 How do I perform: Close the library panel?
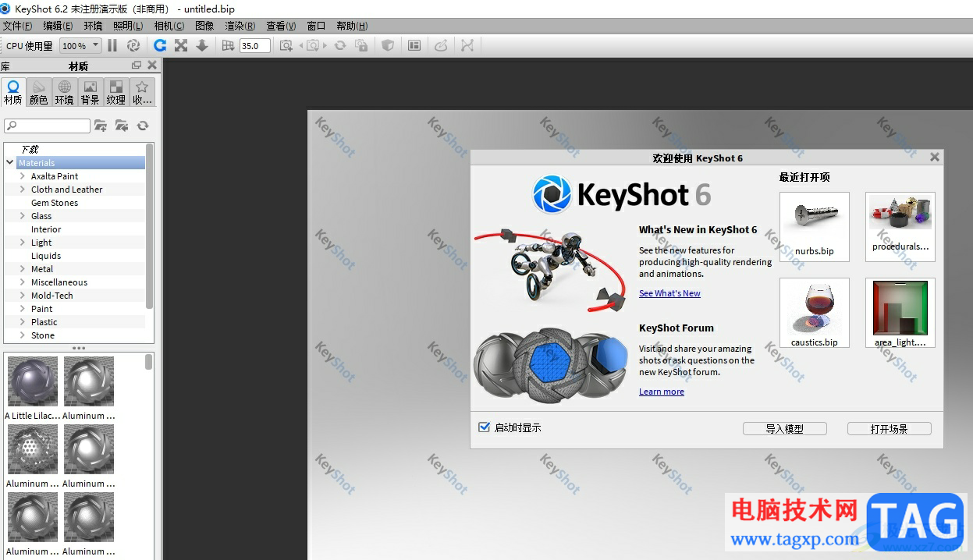coord(152,66)
